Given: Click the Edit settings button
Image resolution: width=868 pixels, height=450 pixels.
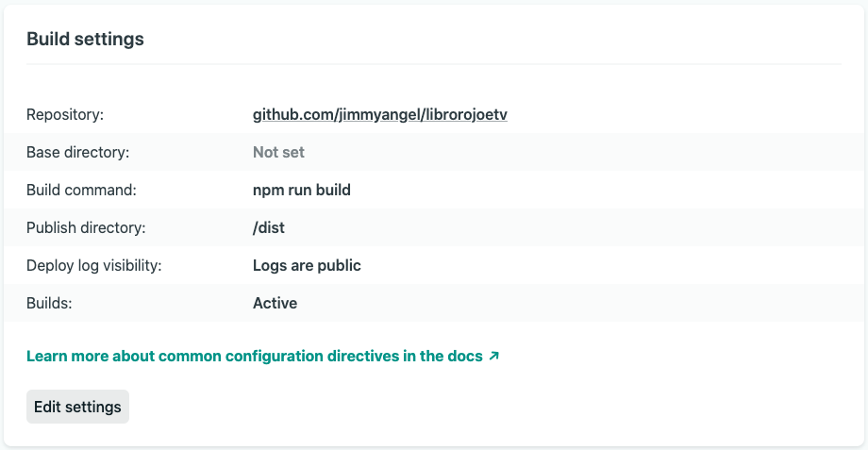Looking at the screenshot, I should pos(77,407).
